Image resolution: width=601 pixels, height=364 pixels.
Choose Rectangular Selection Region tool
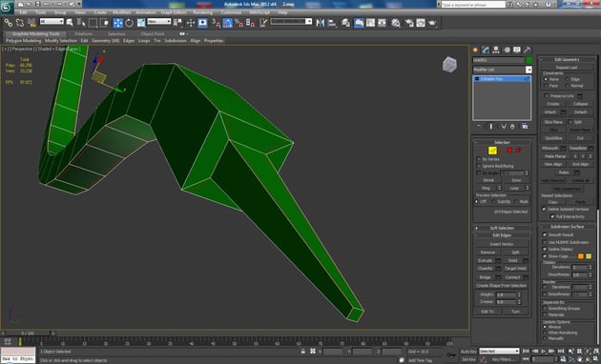pyautogui.click(x=93, y=23)
